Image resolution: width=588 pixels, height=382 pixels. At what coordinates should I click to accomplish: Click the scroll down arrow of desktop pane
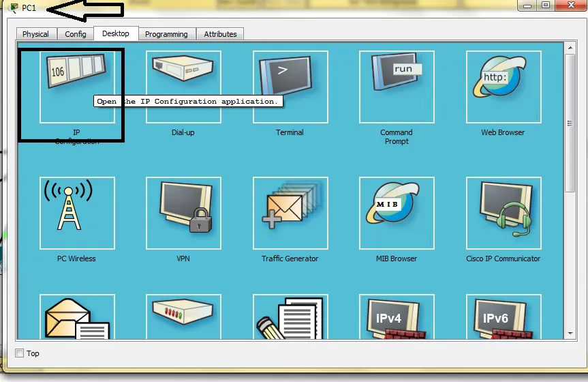tap(570, 333)
